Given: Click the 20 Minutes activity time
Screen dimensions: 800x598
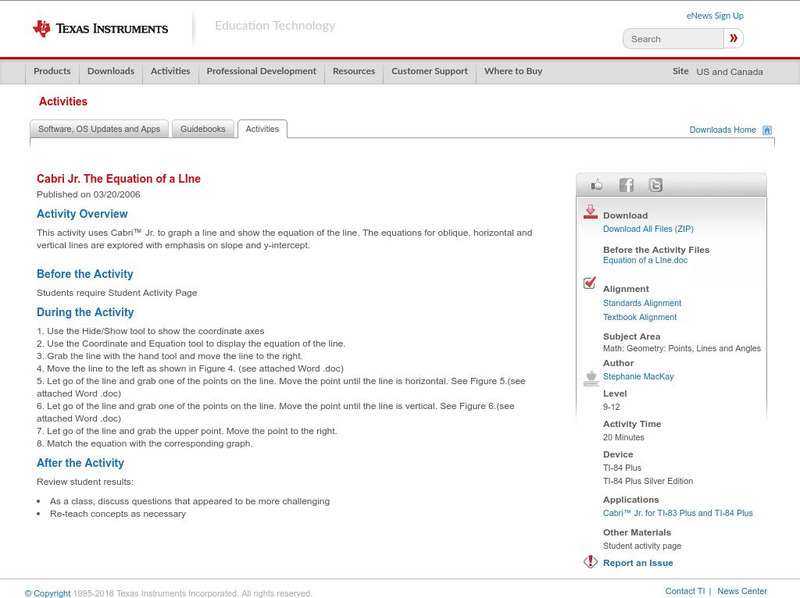Looking at the screenshot, I should click(x=623, y=438).
